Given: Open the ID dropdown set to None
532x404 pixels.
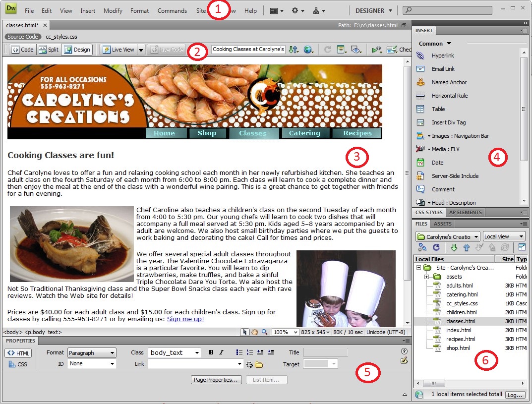Looking at the screenshot, I should [92, 364].
